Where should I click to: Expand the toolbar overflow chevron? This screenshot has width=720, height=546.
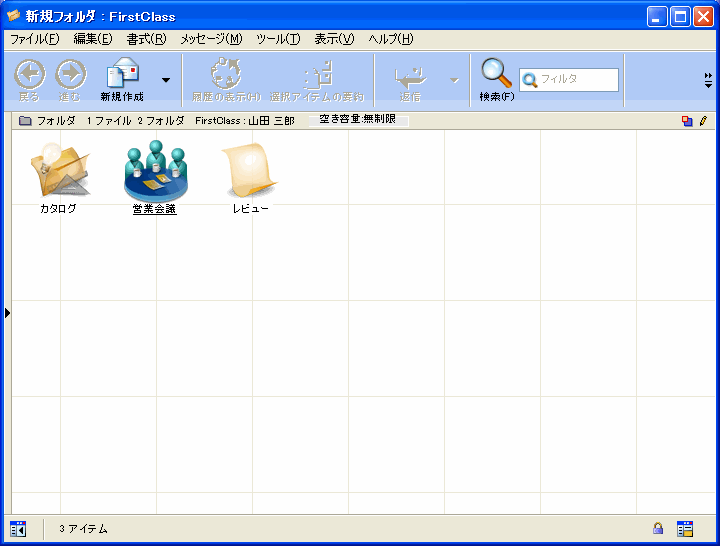click(708, 80)
